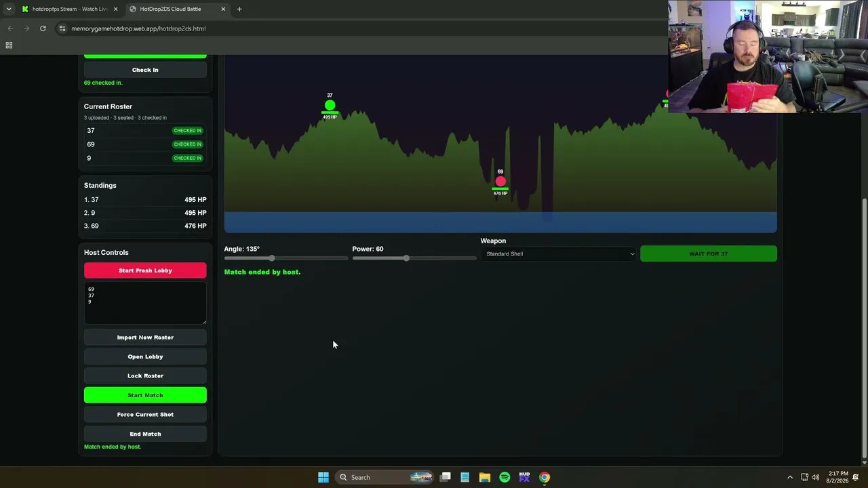Click the standings row for 1. 37
This screenshot has width=868, height=488.
[145, 200]
